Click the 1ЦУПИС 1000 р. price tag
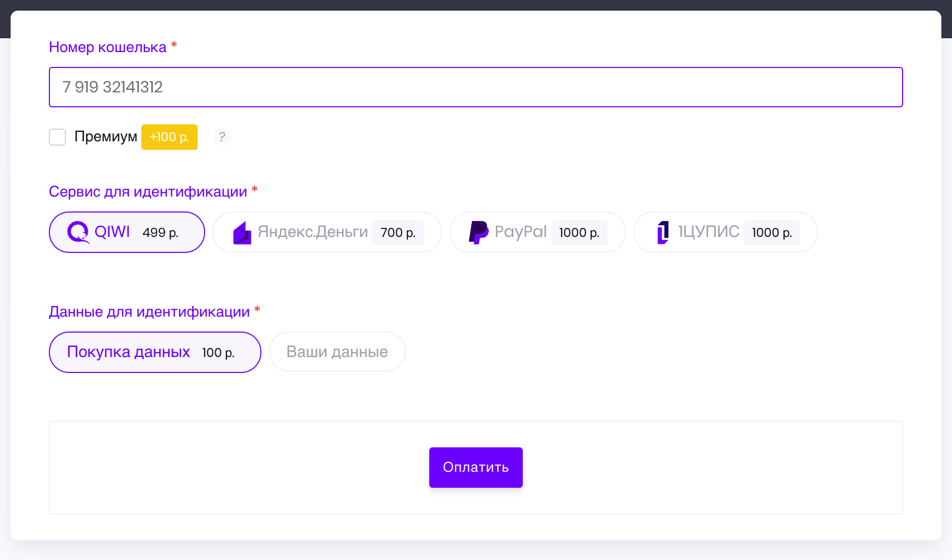This screenshot has width=952, height=560. 772,233
